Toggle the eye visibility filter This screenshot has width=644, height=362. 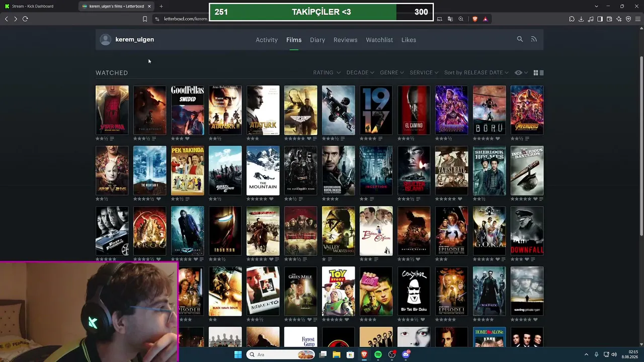(520, 73)
